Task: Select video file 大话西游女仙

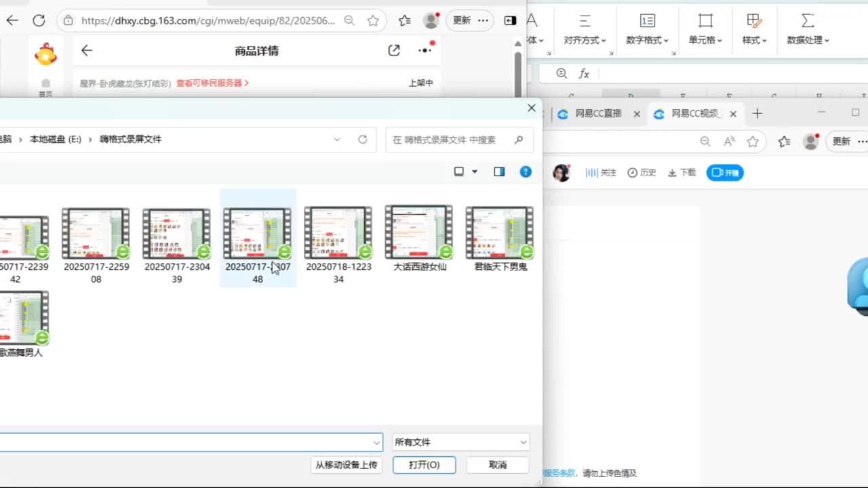Action: (420, 239)
